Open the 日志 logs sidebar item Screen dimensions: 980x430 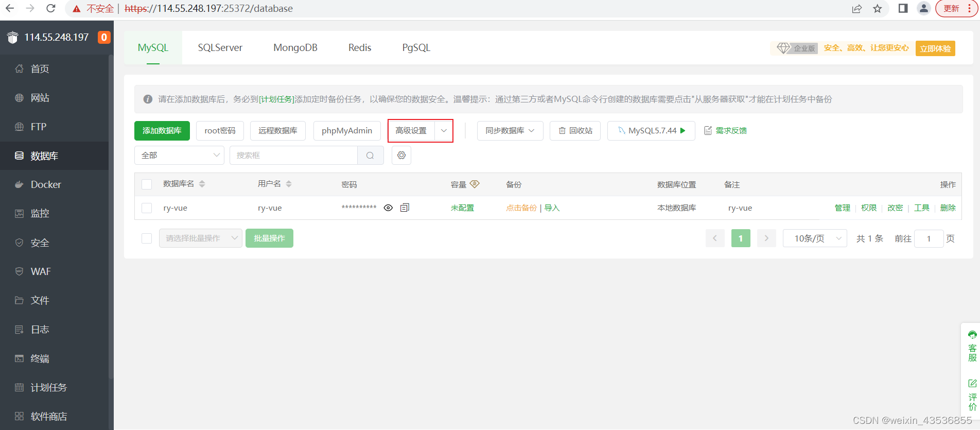click(54, 329)
